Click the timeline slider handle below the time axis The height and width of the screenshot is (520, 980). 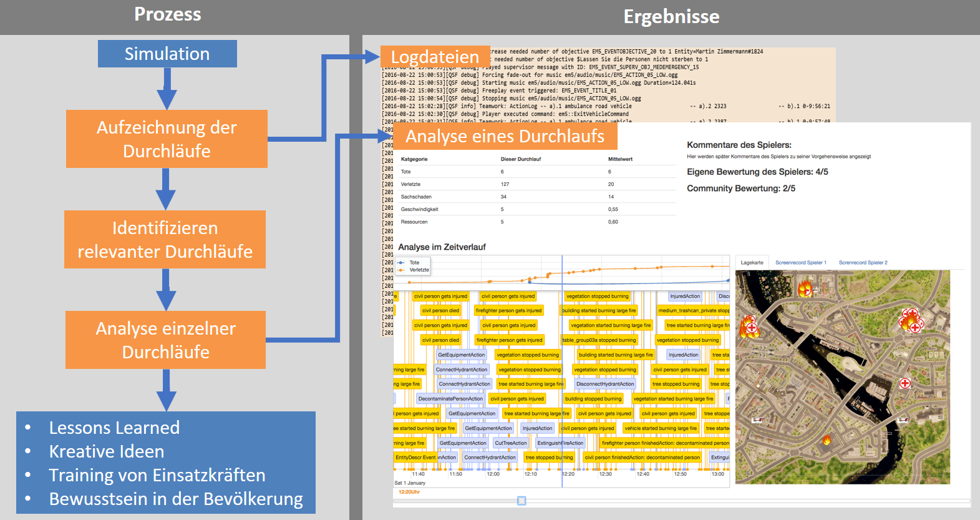[522, 501]
